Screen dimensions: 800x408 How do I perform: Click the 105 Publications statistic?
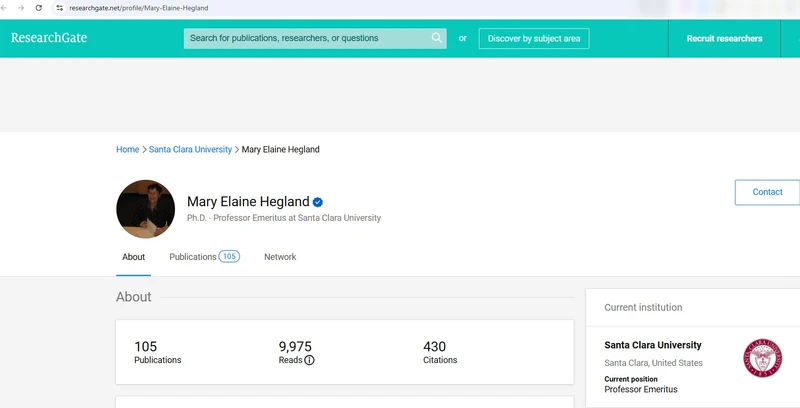click(158, 352)
